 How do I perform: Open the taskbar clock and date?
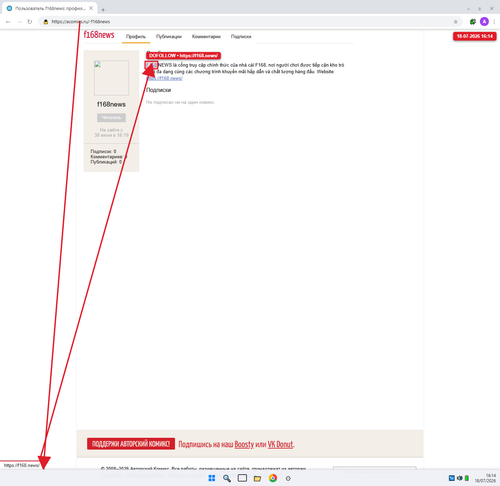(x=486, y=478)
